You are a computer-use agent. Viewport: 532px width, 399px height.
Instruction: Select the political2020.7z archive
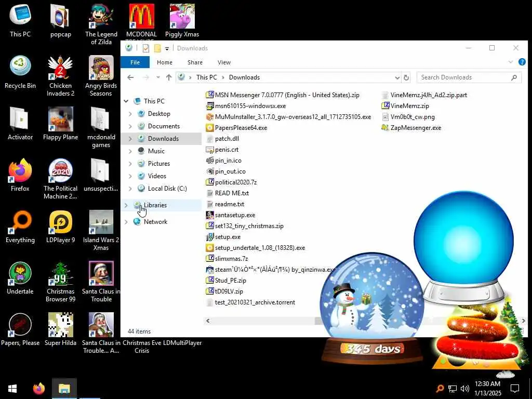tap(231, 182)
